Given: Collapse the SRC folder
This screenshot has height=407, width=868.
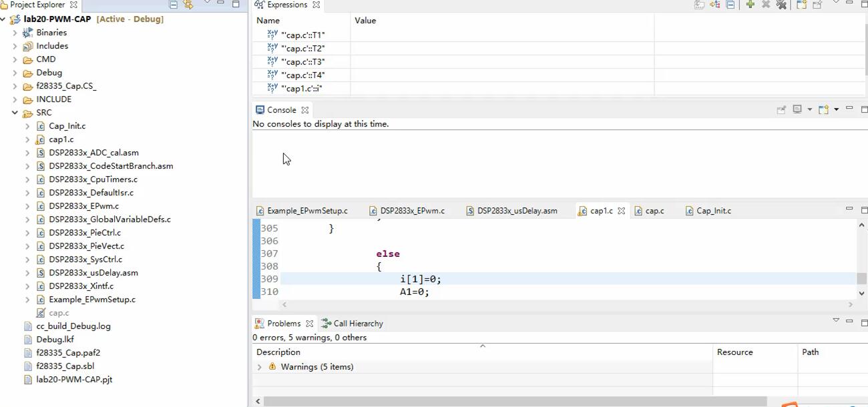Looking at the screenshot, I should click(15, 113).
